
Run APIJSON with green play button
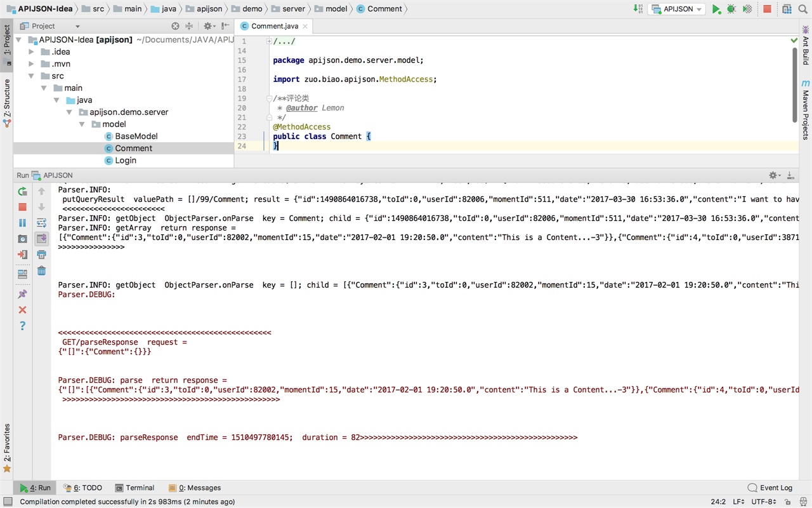pyautogui.click(x=716, y=9)
